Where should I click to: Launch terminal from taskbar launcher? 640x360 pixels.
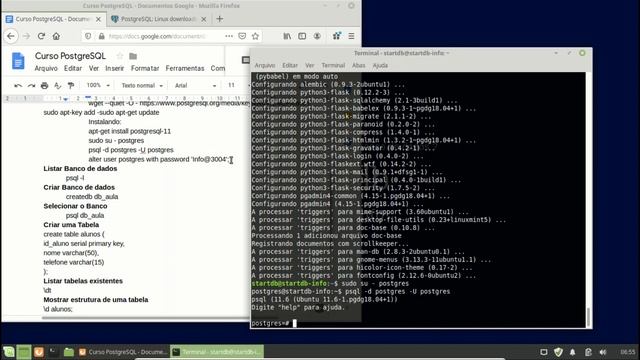pos(53,352)
